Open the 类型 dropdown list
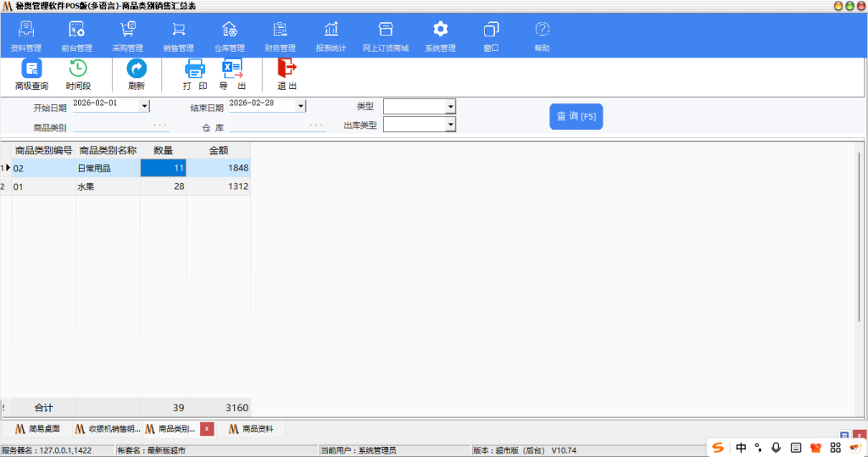This screenshot has width=868, height=457. (450, 107)
